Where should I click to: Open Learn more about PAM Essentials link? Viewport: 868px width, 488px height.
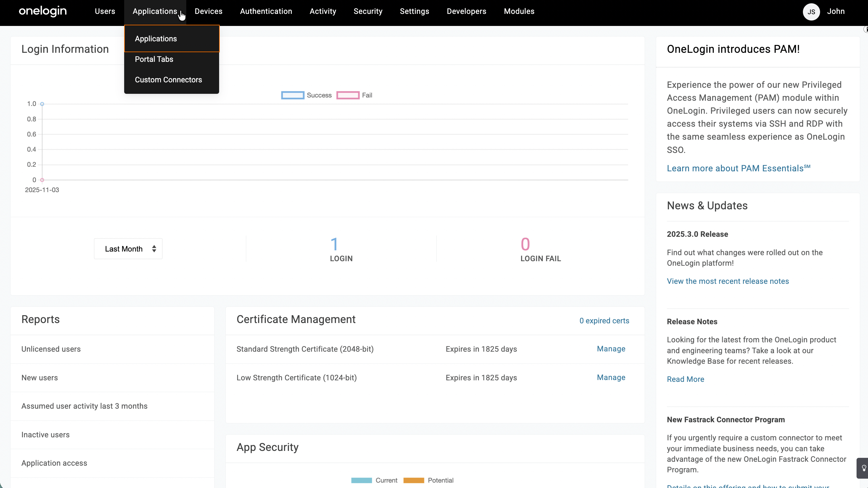coord(738,168)
